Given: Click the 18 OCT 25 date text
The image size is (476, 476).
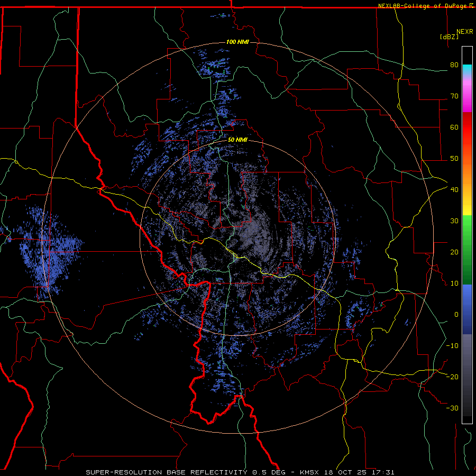Looking at the screenshot, I should (x=346, y=472).
